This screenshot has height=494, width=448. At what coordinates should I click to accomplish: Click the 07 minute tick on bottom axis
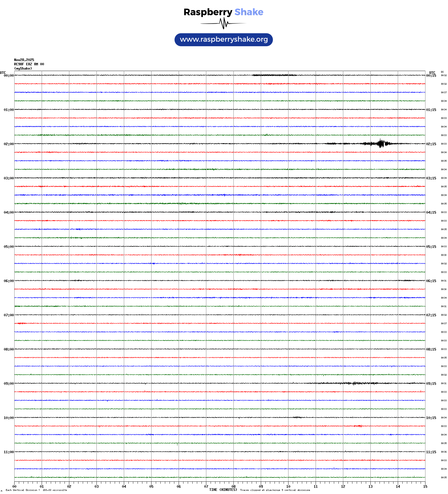206,487
